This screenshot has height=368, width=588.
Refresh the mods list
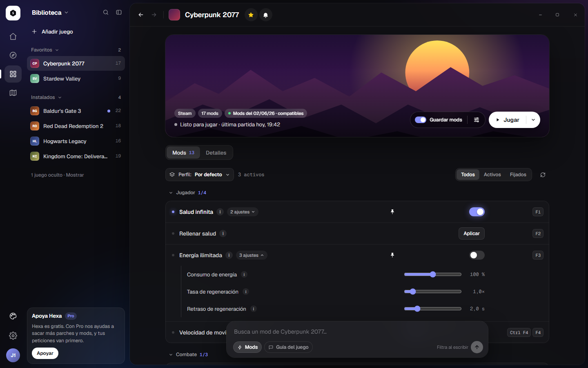click(543, 175)
